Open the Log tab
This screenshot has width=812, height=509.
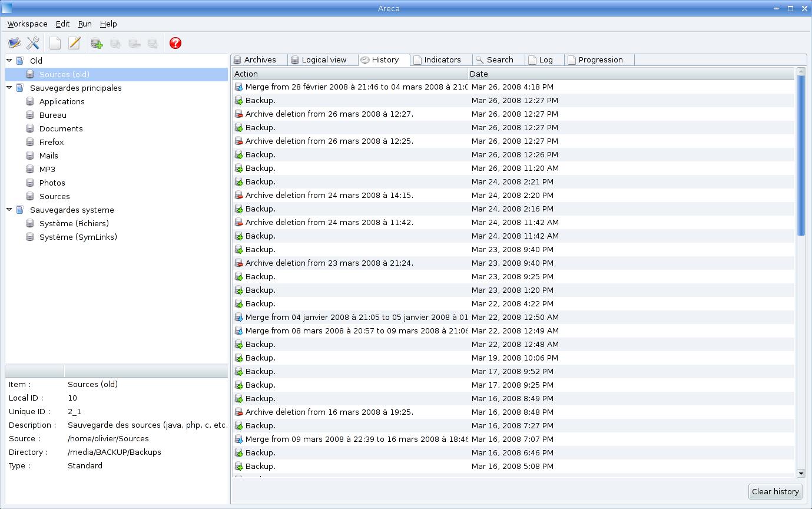pyautogui.click(x=545, y=60)
